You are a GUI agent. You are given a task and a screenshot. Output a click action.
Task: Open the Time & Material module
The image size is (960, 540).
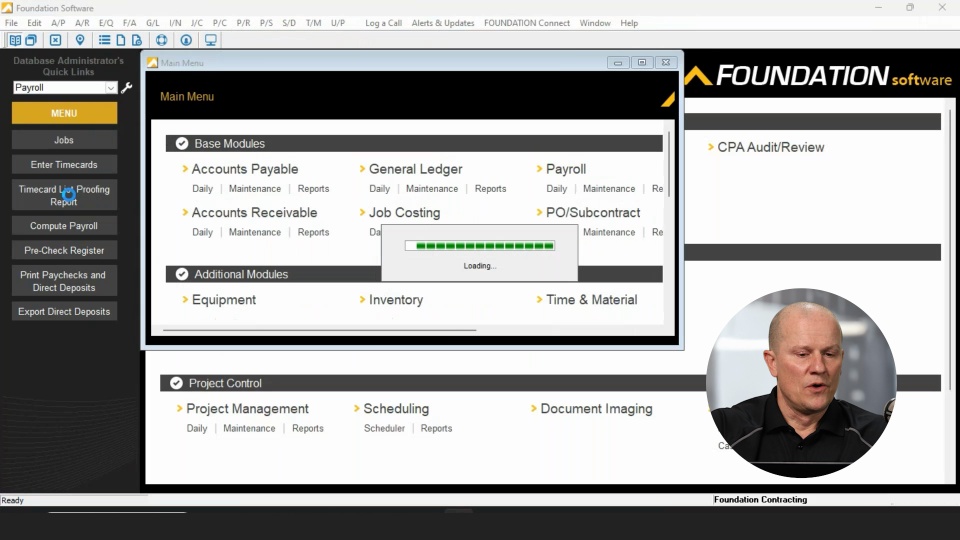pyautogui.click(x=591, y=299)
